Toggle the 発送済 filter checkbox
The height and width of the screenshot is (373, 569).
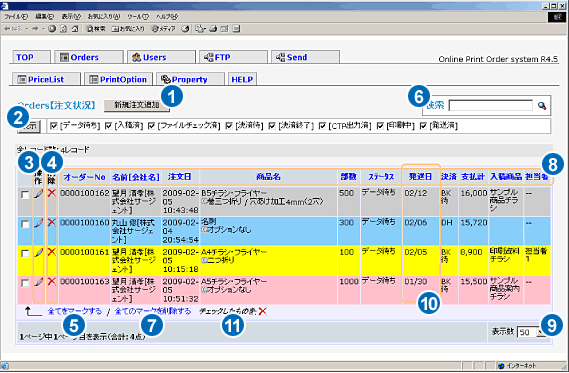(x=423, y=126)
